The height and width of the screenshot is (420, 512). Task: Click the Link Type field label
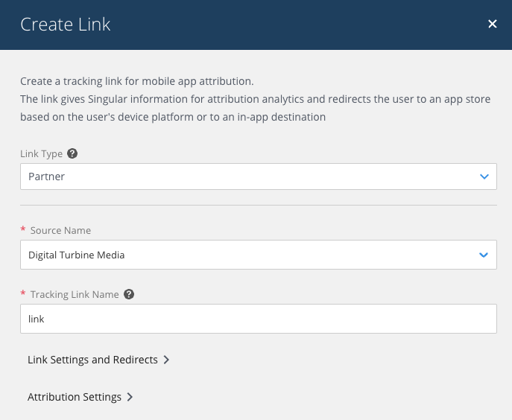(x=42, y=153)
